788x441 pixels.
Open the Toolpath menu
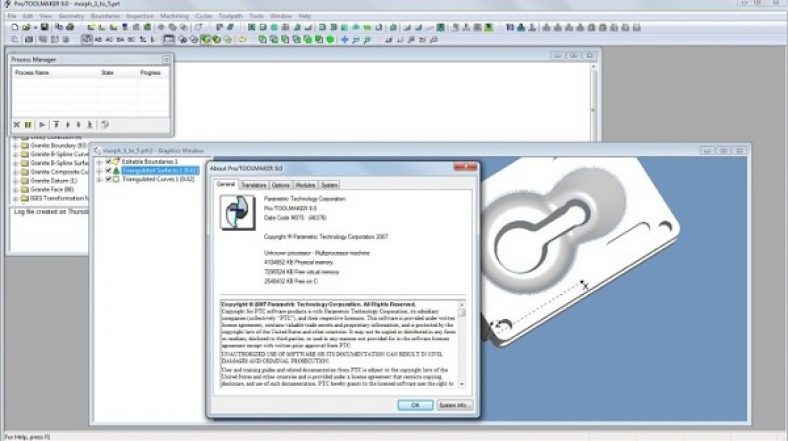coord(231,16)
